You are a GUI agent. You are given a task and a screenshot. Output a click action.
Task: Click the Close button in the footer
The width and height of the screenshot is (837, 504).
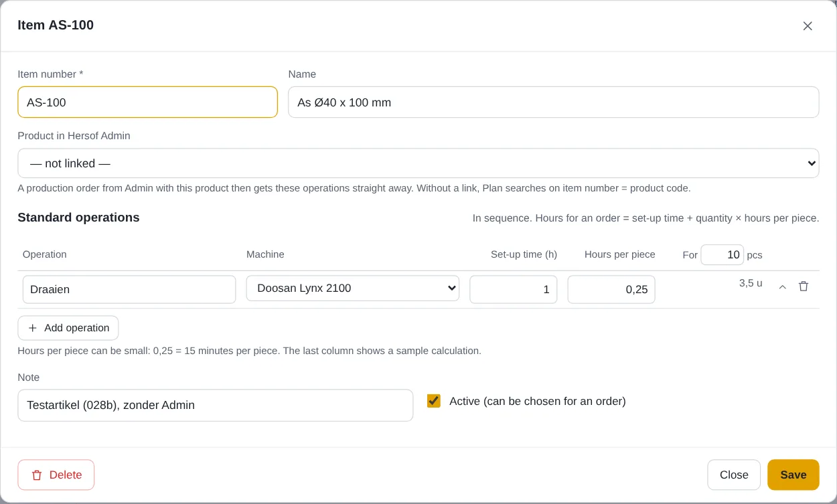(x=734, y=475)
